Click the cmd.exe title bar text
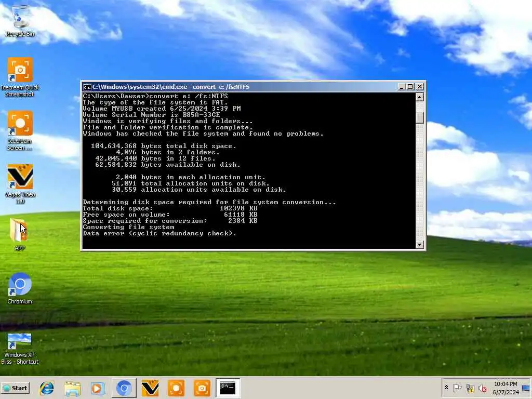The width and height of the screenshot is (532, 399). click(x=171, y=87)
